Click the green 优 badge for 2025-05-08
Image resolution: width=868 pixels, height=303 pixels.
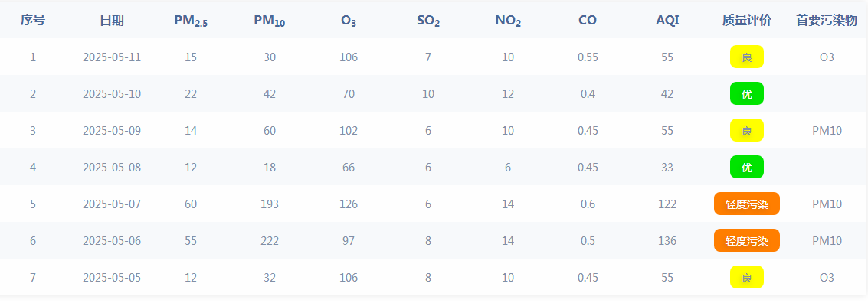point(747,167)
